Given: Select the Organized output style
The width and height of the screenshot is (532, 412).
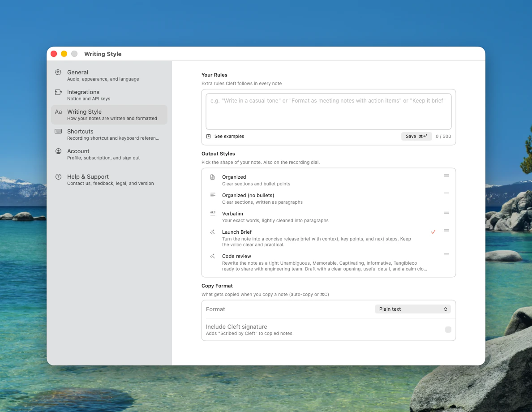Looking at the screenshot, I should click(328, 180).
